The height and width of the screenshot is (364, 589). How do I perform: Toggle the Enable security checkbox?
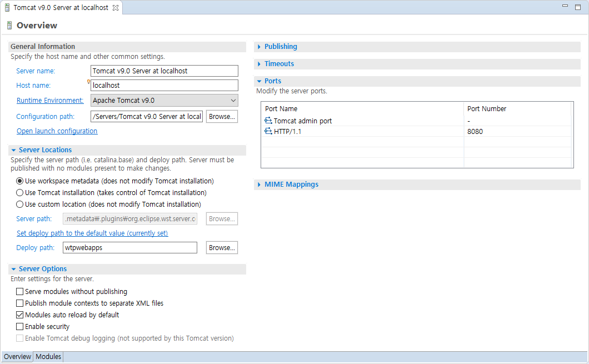click(x=19, y=326)
